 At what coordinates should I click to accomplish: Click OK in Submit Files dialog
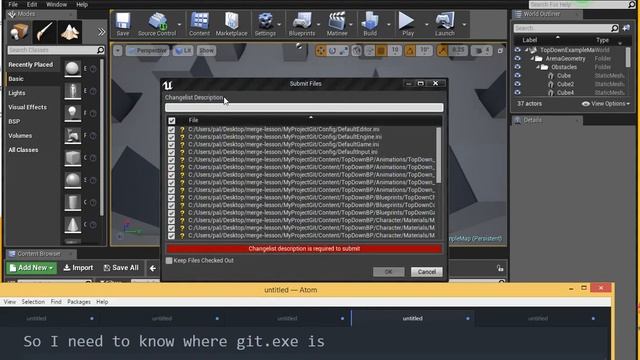[389, 272]
